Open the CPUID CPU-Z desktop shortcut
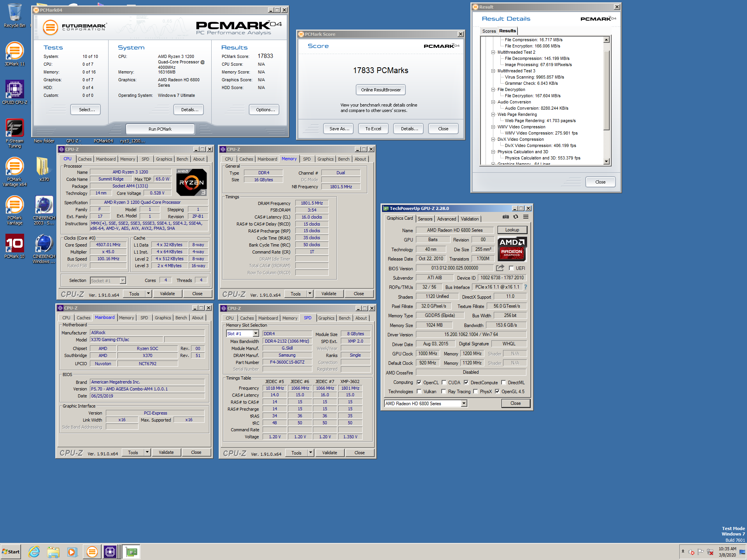The image size is (747, 560). [x=14, y=92]
